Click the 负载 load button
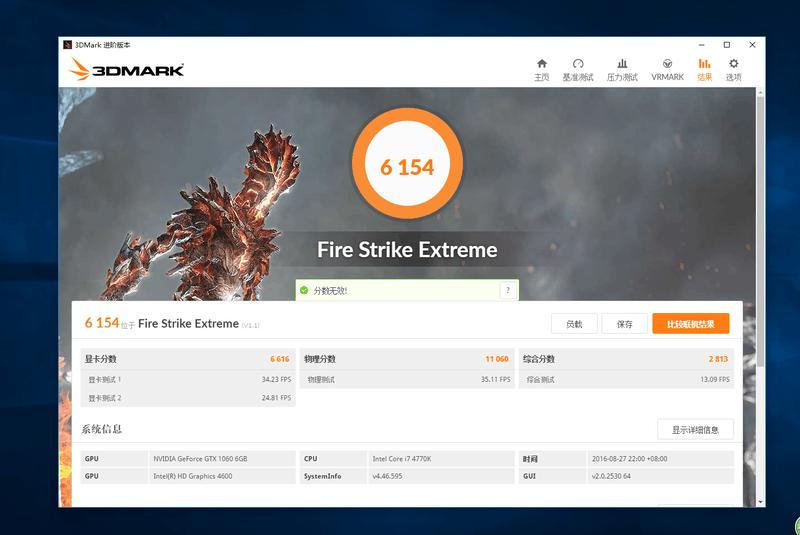Viewport: 800px width, 535px height. point(574,324)
